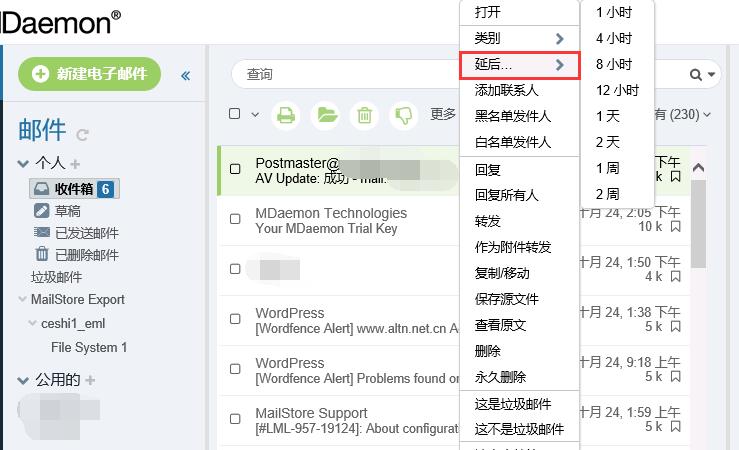Click the 新建电子邮件 compose button

[90, 74]
